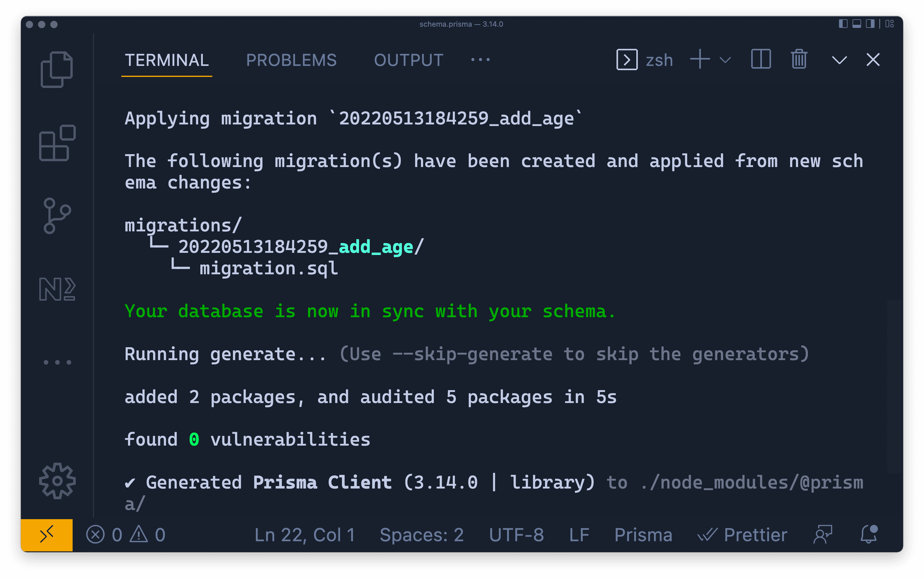The height and width of the screenshot is (578, 924).
Task: Open the Extensions view icon
Action: click(x=57, y=143)
